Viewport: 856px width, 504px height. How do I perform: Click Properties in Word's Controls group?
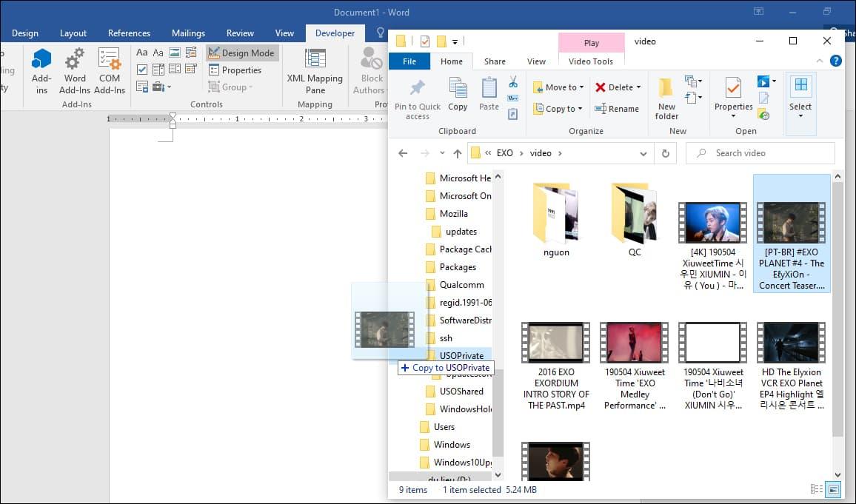(235, 70)
